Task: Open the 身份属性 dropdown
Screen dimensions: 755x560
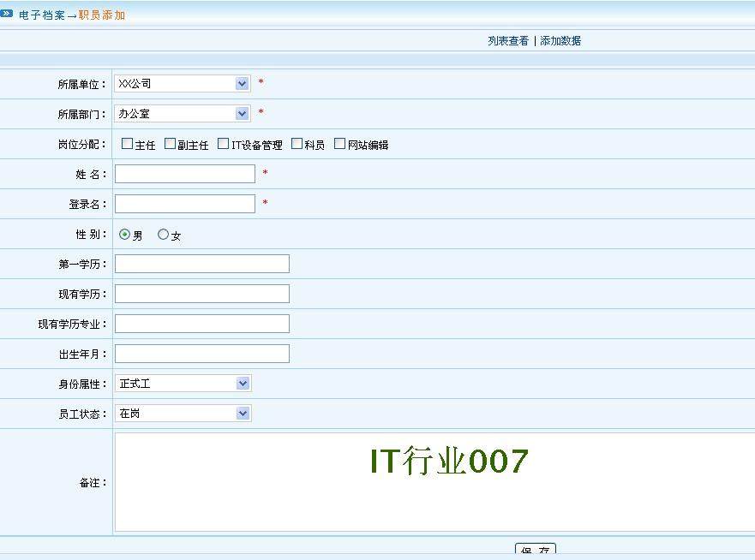Action: pos(183,384)
